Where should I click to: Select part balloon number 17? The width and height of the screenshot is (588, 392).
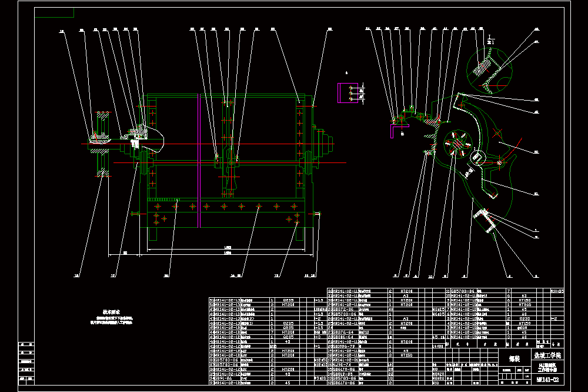(x=113, y=275)
